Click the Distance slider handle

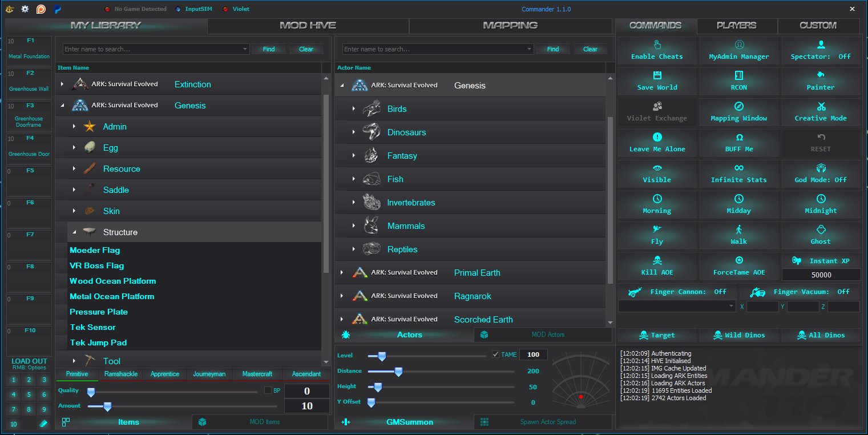[398, 372]
